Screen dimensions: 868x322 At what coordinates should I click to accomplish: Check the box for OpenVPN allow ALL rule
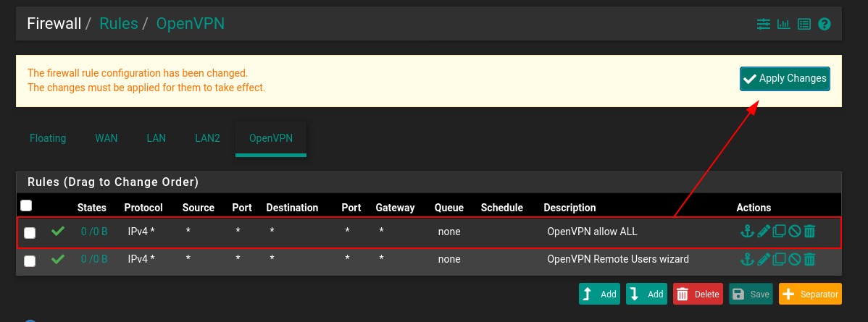point(30,233)
